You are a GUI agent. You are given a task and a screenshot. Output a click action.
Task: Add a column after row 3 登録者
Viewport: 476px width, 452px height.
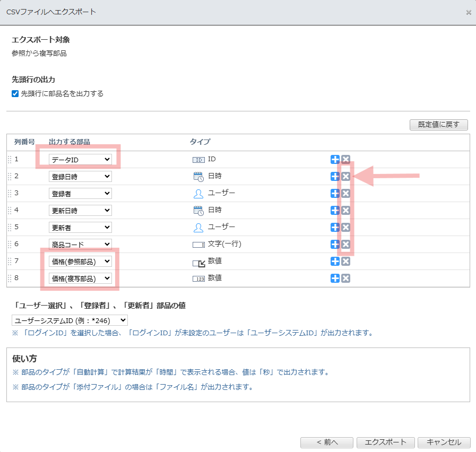tap(335, 193)
